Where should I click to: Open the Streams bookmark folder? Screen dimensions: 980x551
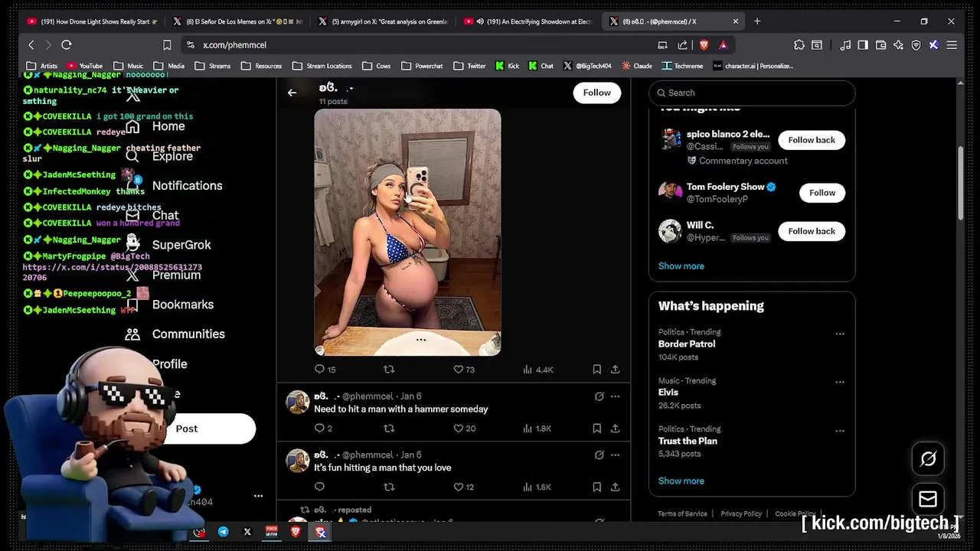(x=213, y=66)
